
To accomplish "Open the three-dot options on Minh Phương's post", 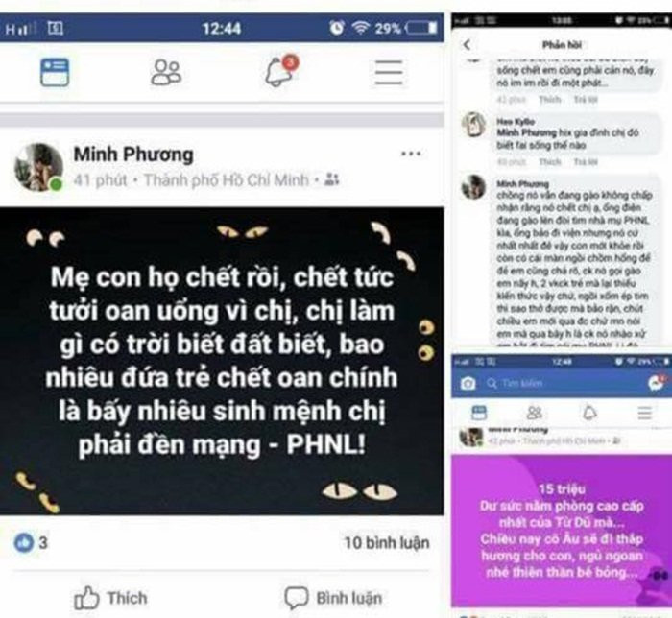I will tap(411, 154).
